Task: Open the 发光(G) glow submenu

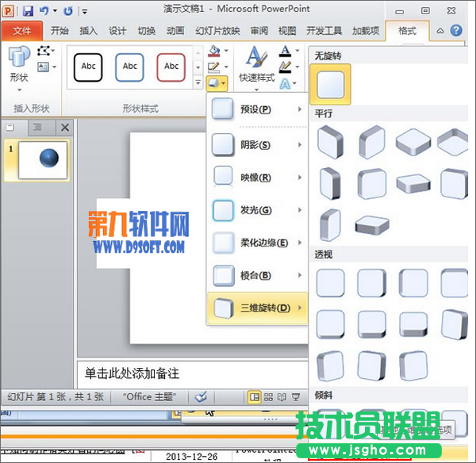Action: [x=257, y=210]
